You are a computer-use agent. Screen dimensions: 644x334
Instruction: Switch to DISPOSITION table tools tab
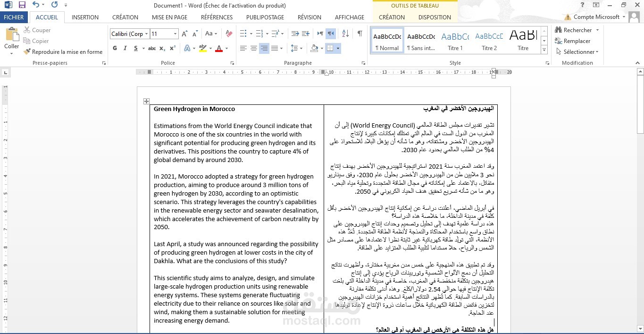coord(435,17)
